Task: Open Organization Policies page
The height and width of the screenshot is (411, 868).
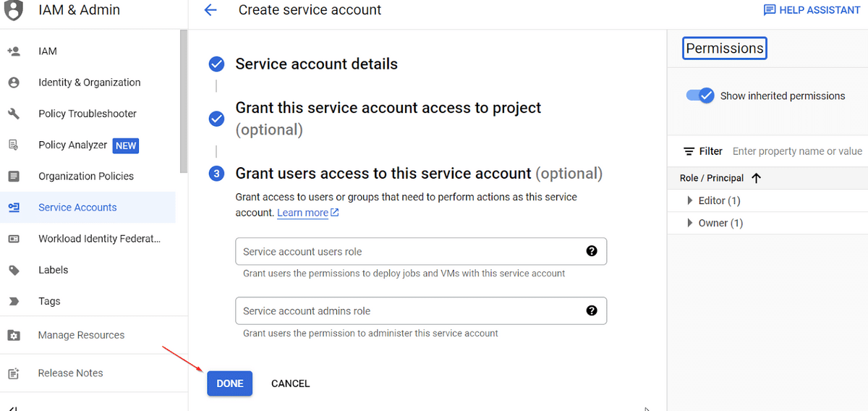Action: click(86, 176)
